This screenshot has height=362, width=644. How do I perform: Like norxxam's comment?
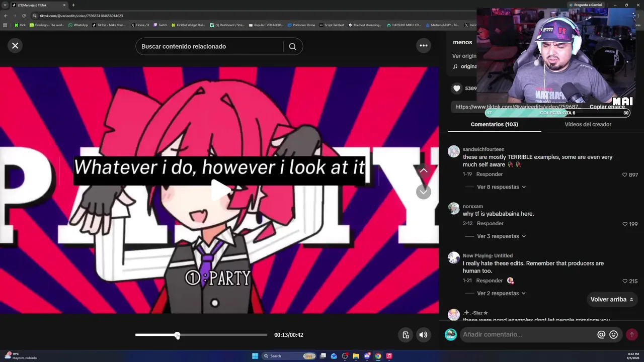pyautogui.click(x=625, y=224)
